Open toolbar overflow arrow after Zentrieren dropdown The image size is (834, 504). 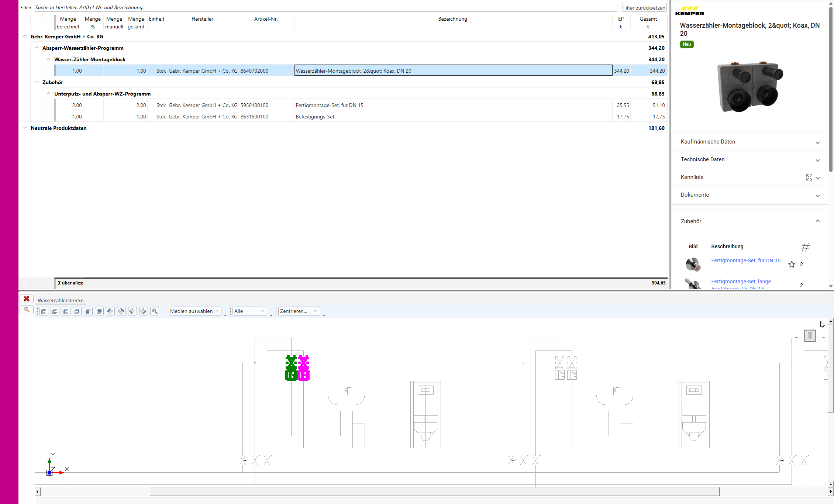pyautogui.click(x=324, y=315)
